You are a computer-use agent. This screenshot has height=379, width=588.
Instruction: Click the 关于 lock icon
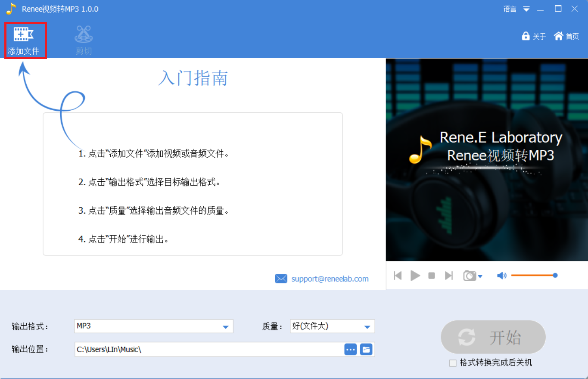click(x=526, y=36)
